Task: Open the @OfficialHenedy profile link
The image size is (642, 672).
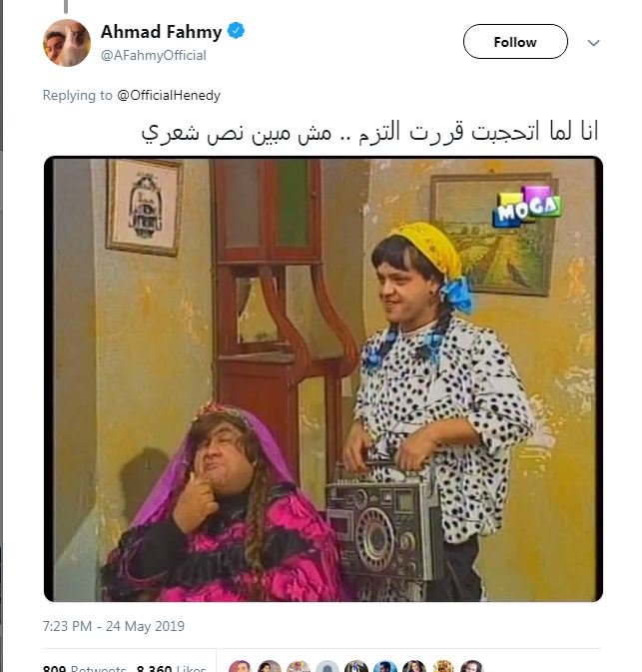Action: 169,95
